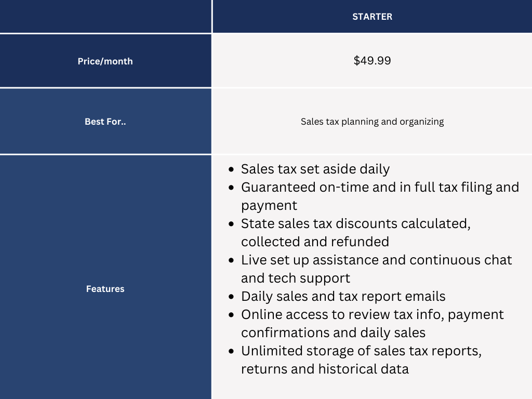Select the $49.99 price text

(372, 60)
